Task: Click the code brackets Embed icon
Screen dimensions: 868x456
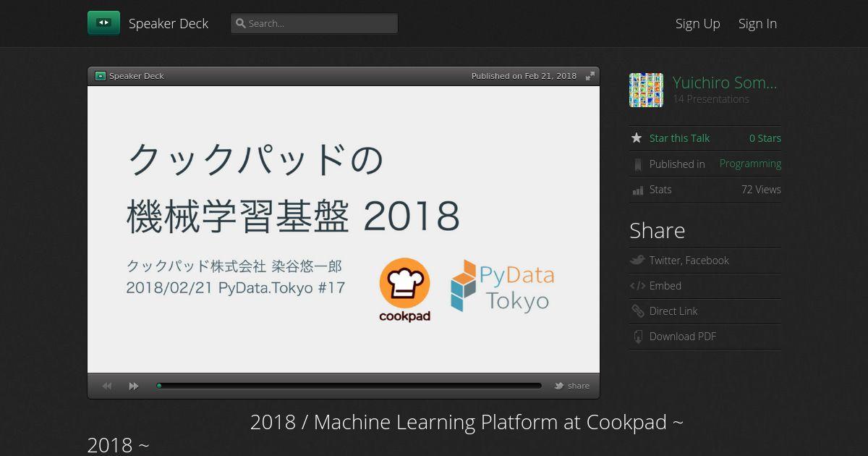Action: 637,286
